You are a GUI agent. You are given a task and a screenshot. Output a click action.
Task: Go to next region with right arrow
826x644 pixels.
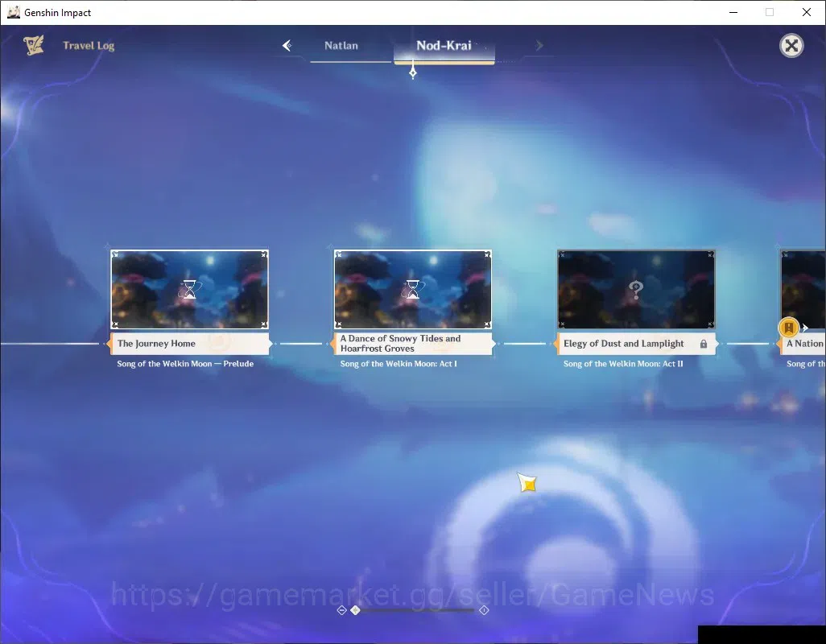tap(539, 46)
